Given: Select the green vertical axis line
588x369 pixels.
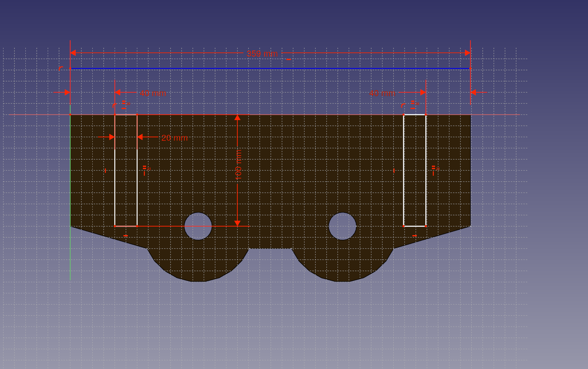Looking at the screenshot, I should [70, 258].
